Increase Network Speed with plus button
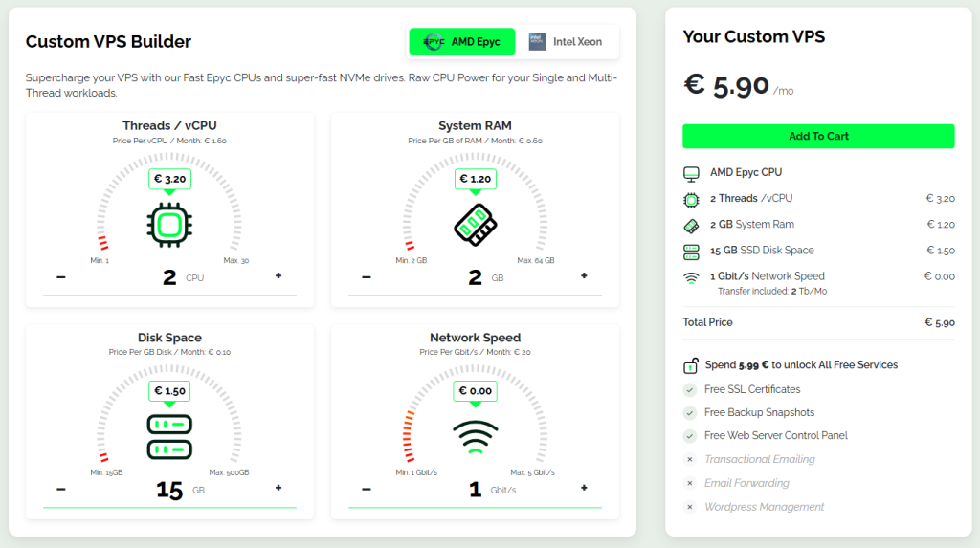This screenshot has height=548, width=980. pos(584,489)
